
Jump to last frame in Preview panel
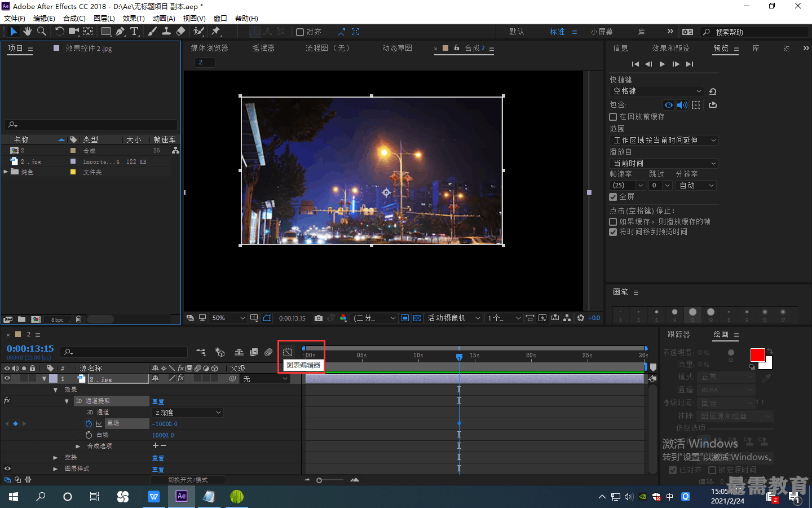click(x=689, y=64)
